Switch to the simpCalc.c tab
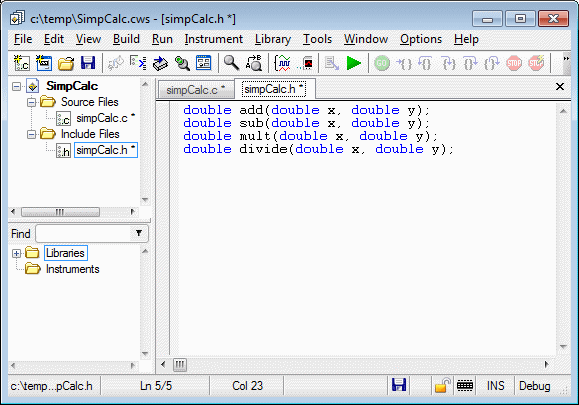The image size is (579, 405). coord(196,90)
